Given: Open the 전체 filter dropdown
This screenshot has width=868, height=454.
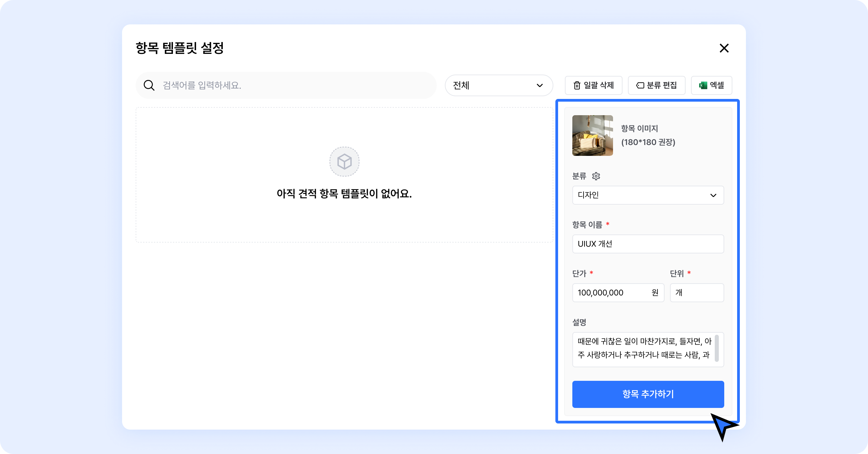Looking at the screenshot, I should [x=498, y=85].
